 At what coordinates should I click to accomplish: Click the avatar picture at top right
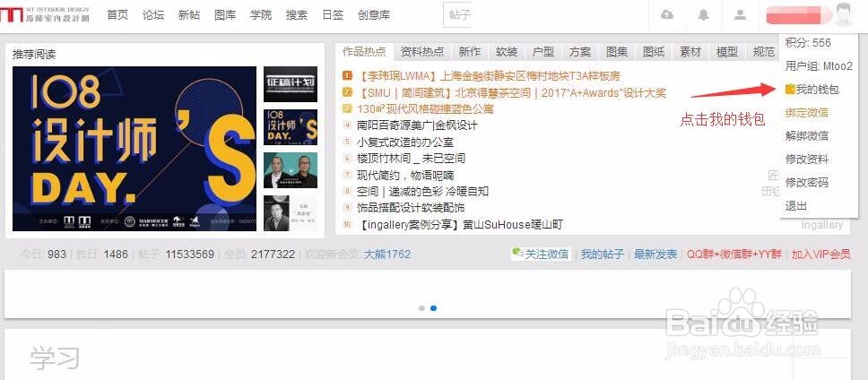coord(843,14)
